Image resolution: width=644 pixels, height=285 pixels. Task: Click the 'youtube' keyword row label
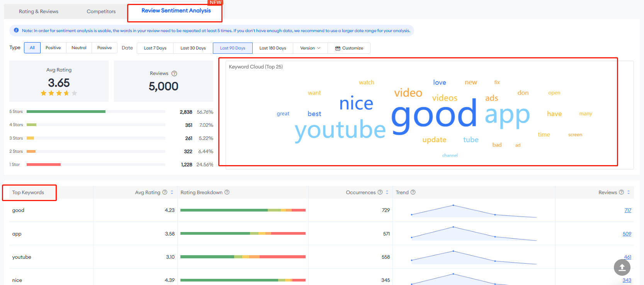click(x=22, y=257)
